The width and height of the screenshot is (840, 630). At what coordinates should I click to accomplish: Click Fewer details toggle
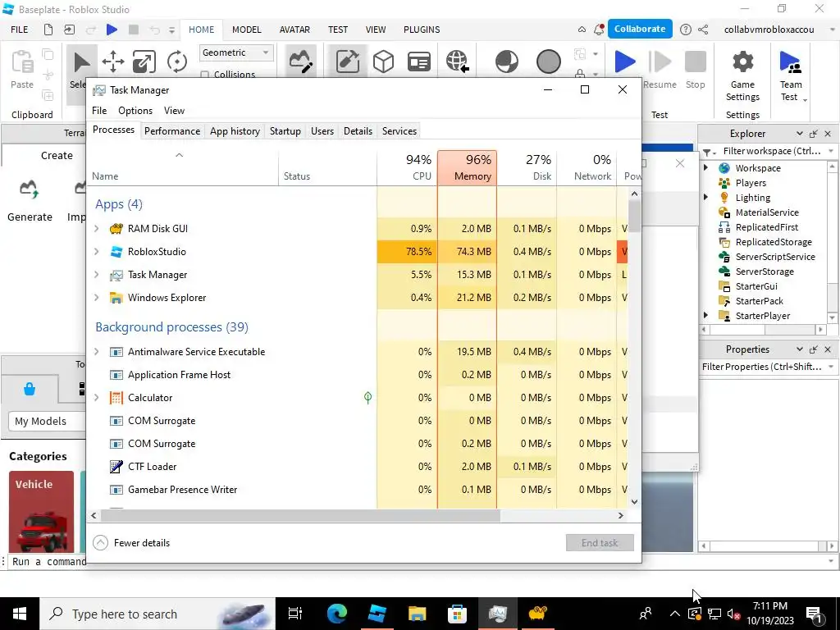131,543
